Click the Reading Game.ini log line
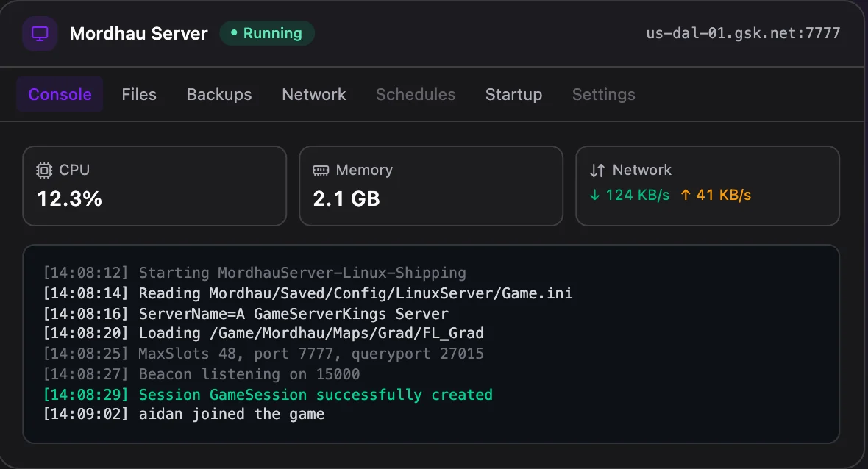The height and width of the screenshot is (469, 868). coord(307,293)
